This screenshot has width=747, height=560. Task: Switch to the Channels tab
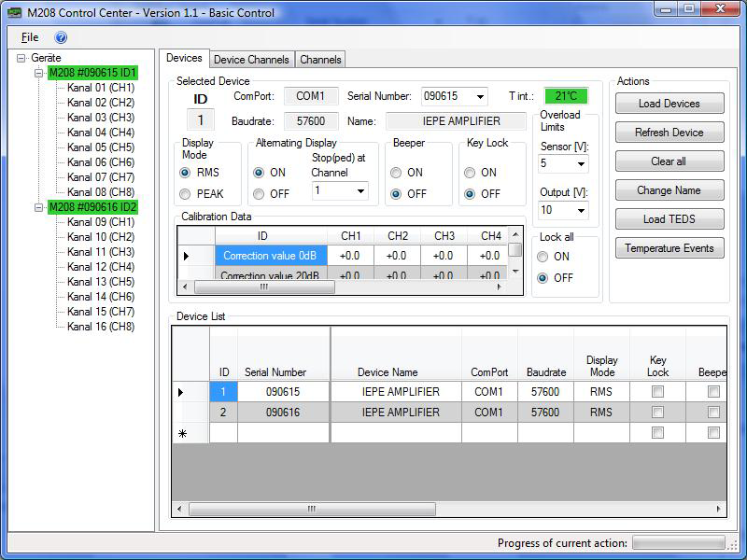[x=320, y=60]
